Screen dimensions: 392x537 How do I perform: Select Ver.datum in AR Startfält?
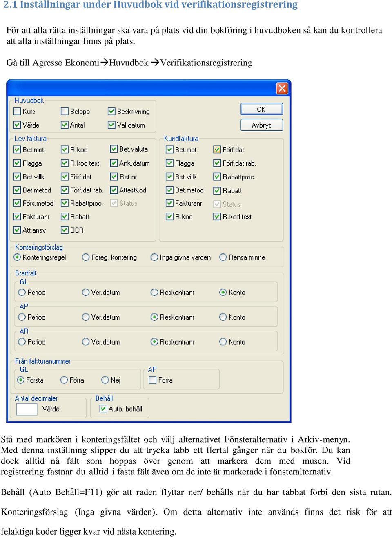click(x=86, y=342)
